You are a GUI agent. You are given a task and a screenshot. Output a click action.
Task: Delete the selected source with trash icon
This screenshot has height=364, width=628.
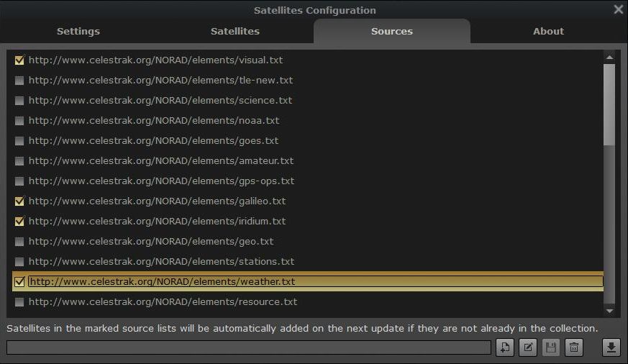click(573, 348)
